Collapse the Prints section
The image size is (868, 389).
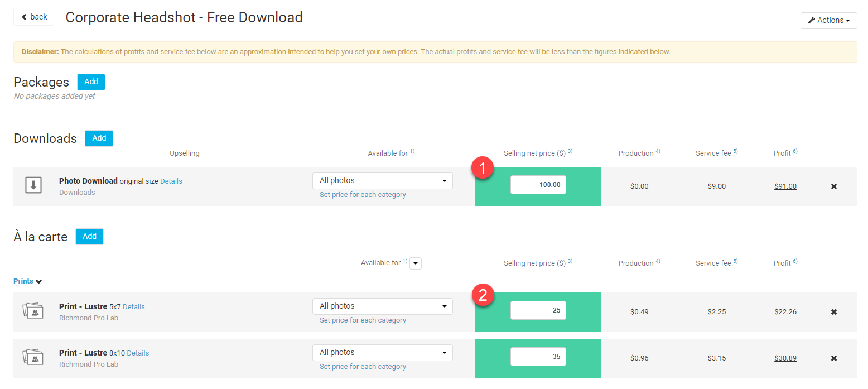(x=27, y=281)
